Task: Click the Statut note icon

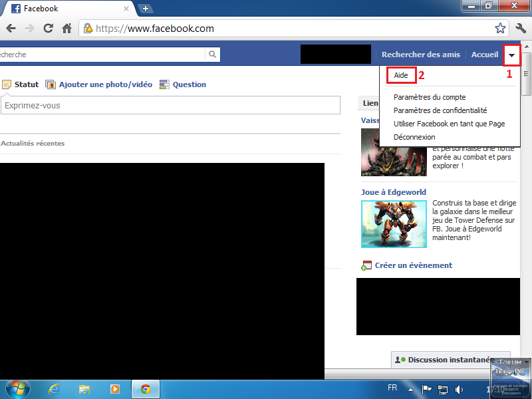Action: click(x=7, y=84)
